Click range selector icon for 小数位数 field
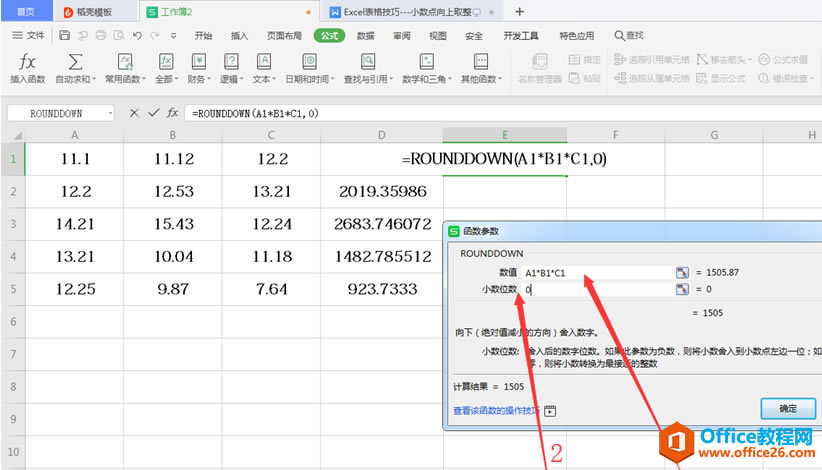The image size is (822, 470). [x=682, y=289]
